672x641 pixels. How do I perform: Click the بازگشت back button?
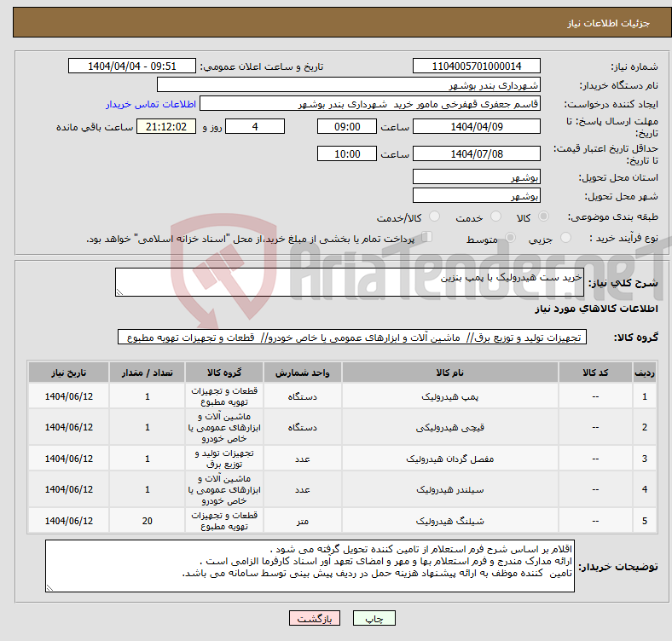315,618
